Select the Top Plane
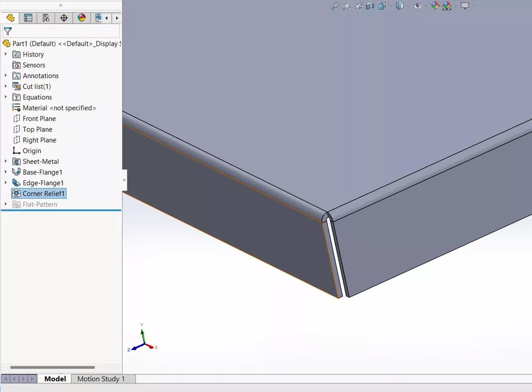Image resolution: width=532 pixels, height=392 pixels. tap(32, 129)
